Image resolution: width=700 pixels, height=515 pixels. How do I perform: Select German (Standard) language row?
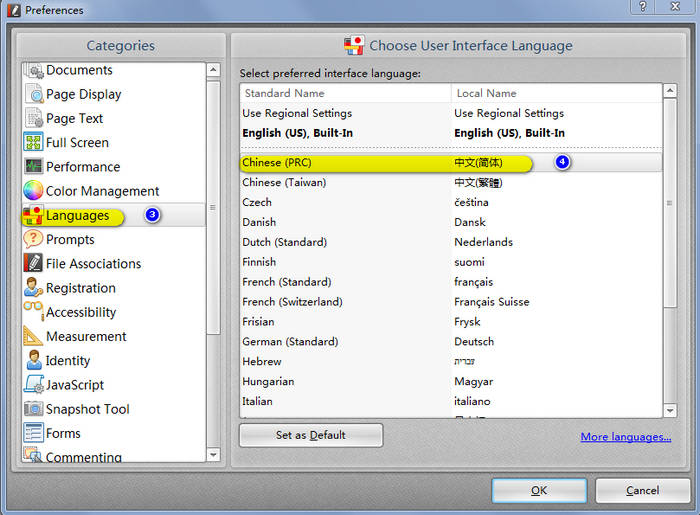290,342
